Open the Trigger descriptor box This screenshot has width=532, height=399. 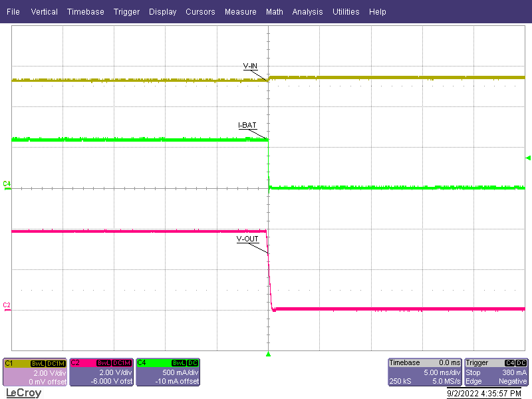click(x=495, y=372)
